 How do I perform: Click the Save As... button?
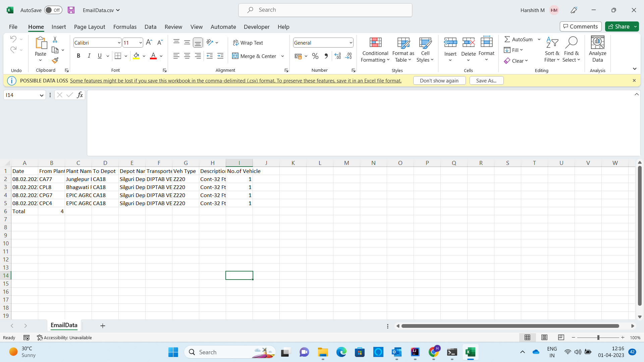(x=486, y=80)
